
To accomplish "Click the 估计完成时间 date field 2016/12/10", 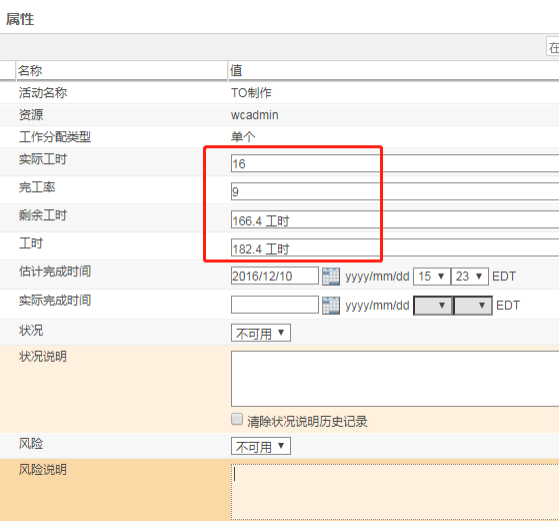I will pyautogui.click(x=275, y=276).
